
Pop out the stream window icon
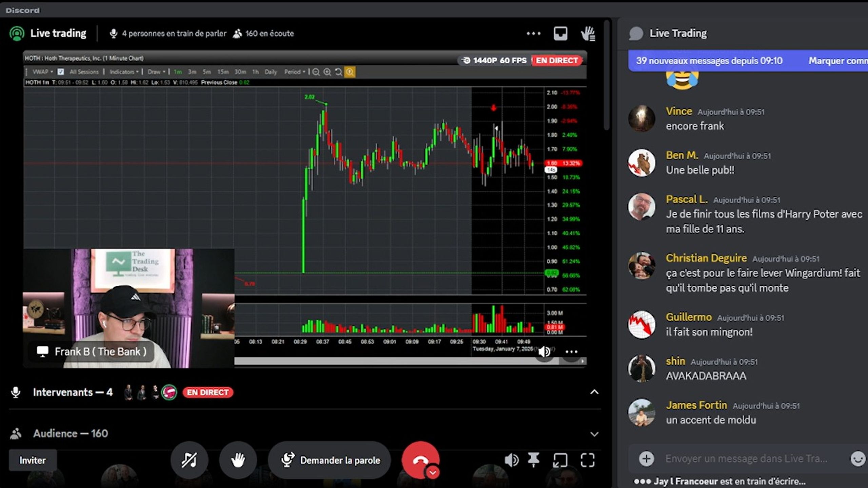[560, 461]
